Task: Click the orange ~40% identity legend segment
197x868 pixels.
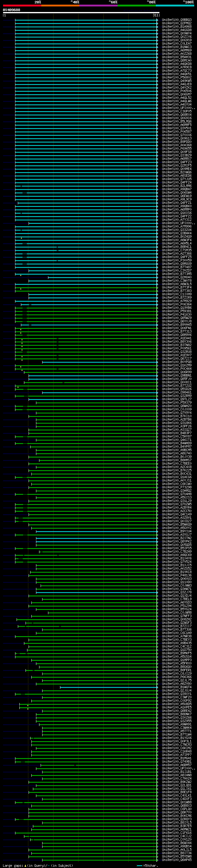Action: [x=60, y=6]
